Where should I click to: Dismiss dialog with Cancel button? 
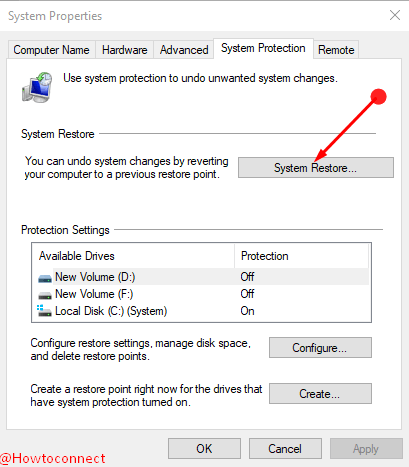click(x=285, y=449)
